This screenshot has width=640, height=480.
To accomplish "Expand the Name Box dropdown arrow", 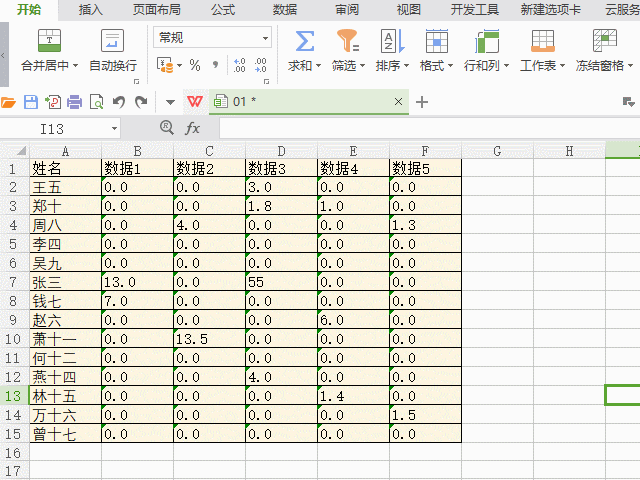I will (x=115, y=128).
